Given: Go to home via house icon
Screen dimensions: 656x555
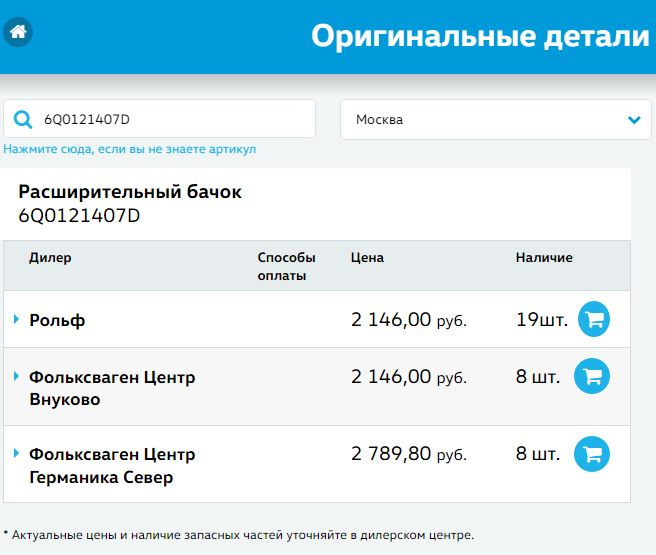Looking at the screenshot, I should (x=18, y=32).
